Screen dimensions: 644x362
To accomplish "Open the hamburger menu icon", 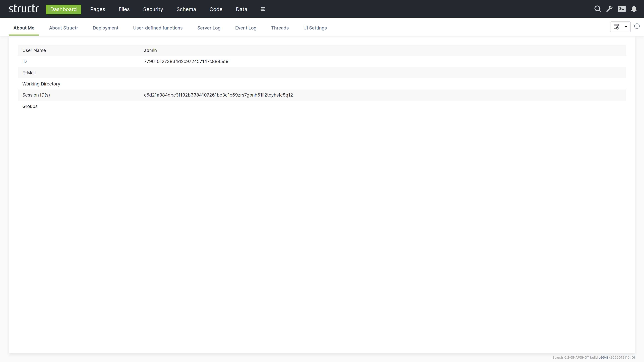I will click(262, 9).
